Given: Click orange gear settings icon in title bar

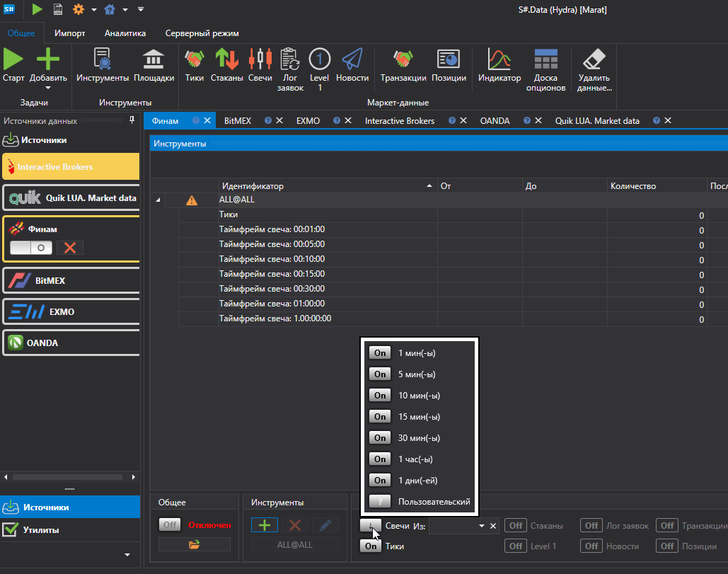Looking at the screenshot, I should tap(79, 9).
